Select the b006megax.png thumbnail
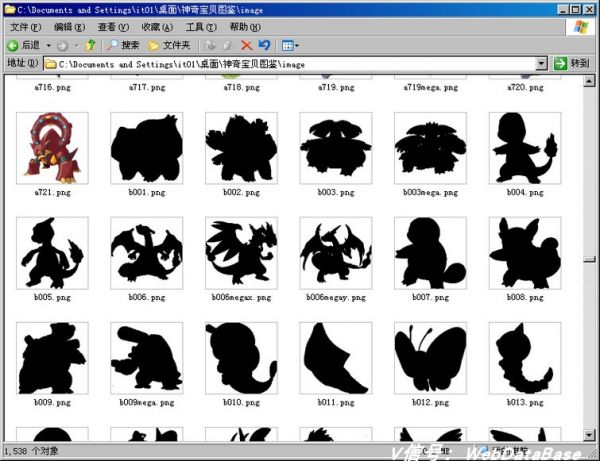The image size is (600, 461). (x=241, y=253)
